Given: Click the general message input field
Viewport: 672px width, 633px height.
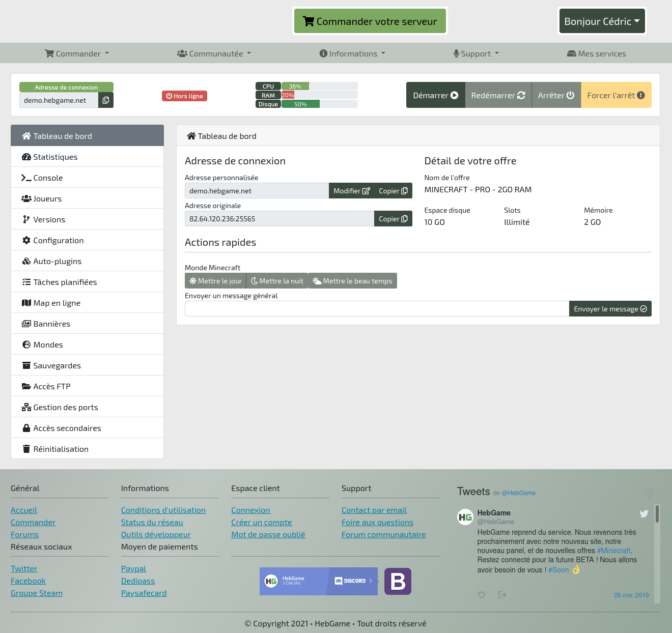Looking at the screenshot, I should [377, 309].
